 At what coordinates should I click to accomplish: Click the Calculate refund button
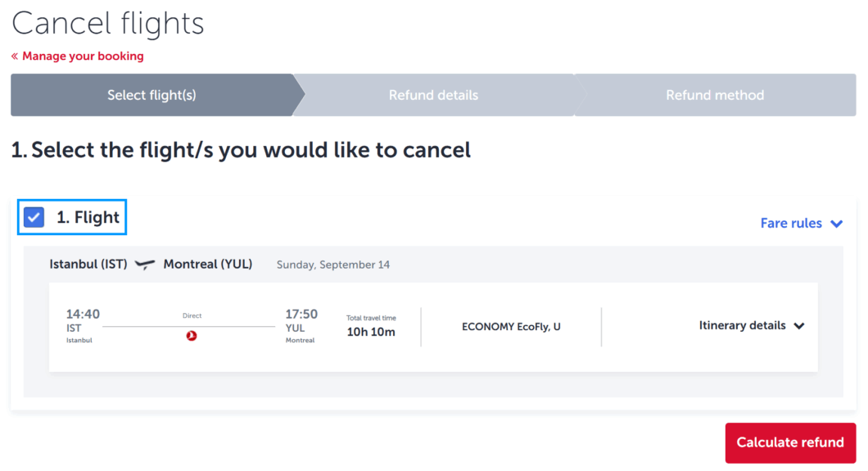(790, 443)
